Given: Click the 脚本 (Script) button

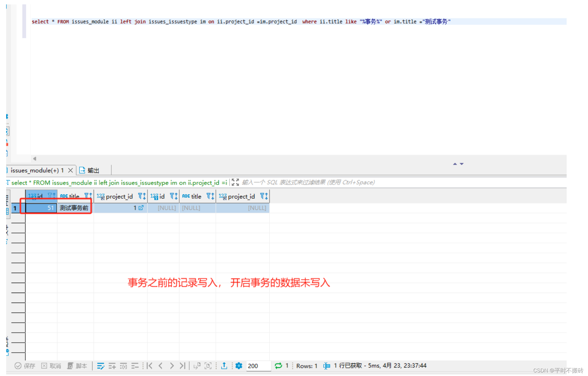Looking at the screenshot, I should point(77,366).
